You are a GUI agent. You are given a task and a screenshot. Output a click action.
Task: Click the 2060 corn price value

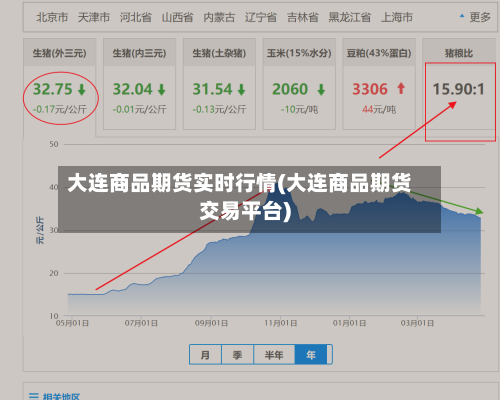click(290, 89)
